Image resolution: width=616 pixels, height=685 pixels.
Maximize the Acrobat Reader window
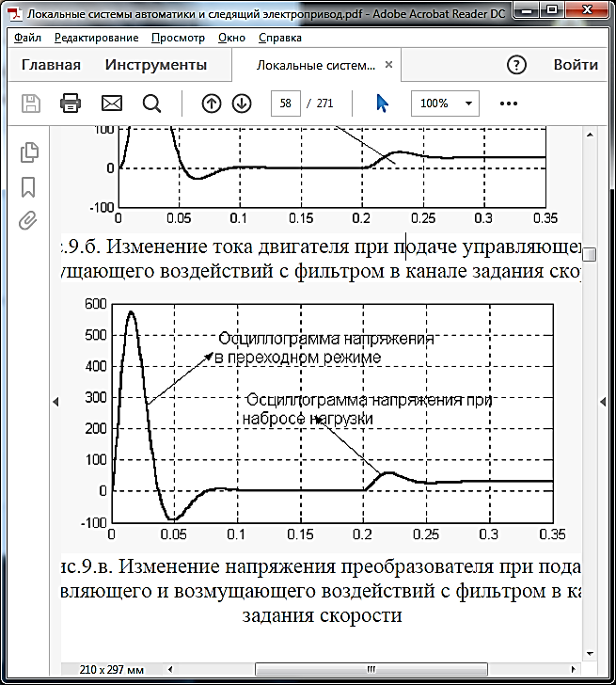coord(552,10)
